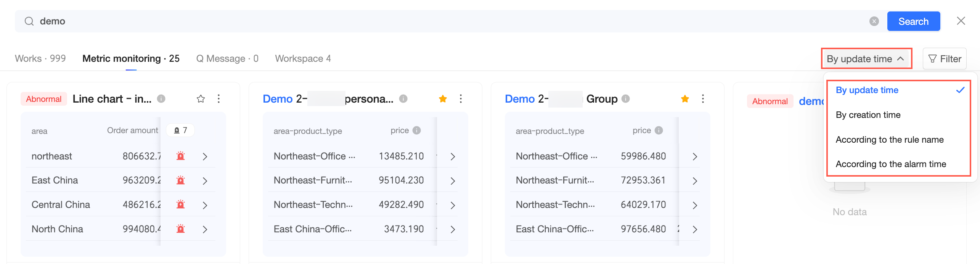Viewport: 980px width, 264px height.
Task: Click Abnormal tag on the fourth demo card
Action: (x=770, y=101)
